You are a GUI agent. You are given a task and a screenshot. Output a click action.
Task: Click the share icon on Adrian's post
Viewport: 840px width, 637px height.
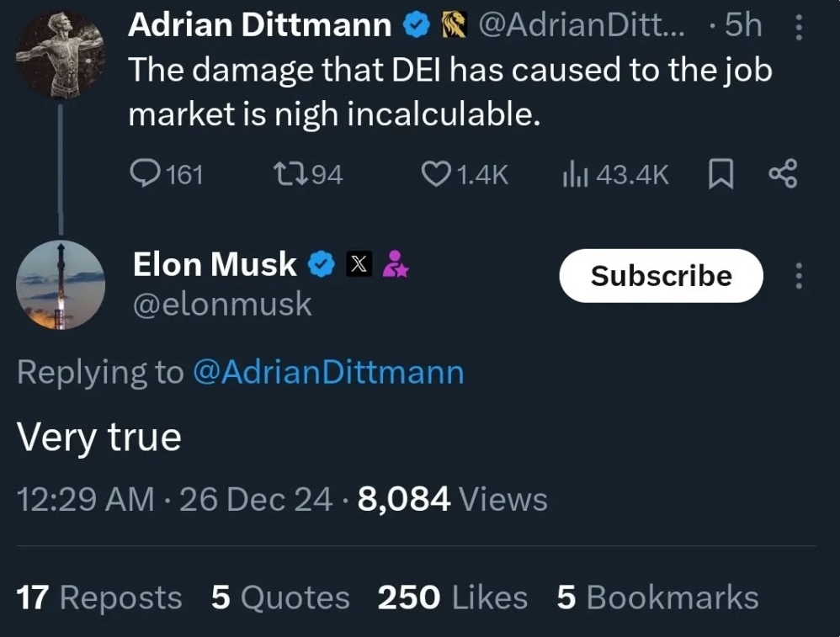pos(782,173)
